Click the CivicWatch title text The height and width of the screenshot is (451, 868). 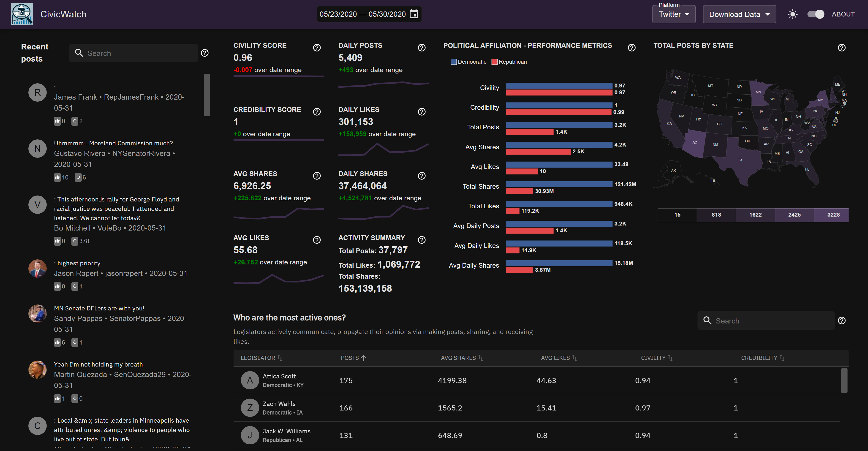point(63,14)
